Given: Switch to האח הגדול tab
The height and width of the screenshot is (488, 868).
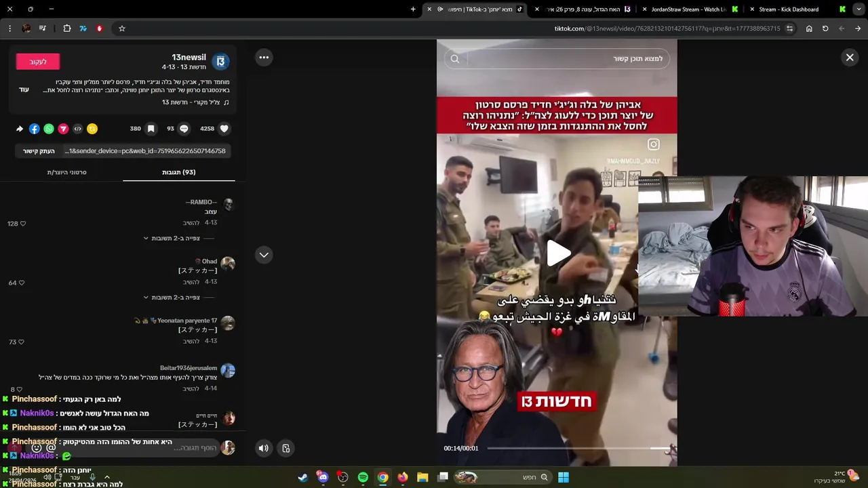Looking at the screenshot, I should tap(583, 9).
